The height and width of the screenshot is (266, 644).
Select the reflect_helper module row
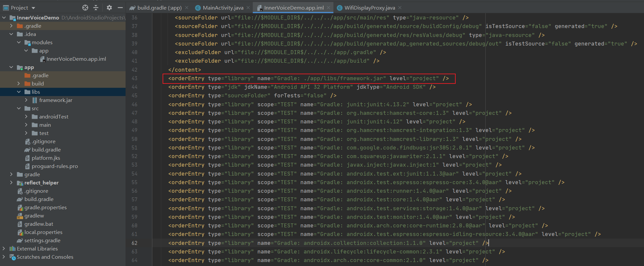click(63, 183)
